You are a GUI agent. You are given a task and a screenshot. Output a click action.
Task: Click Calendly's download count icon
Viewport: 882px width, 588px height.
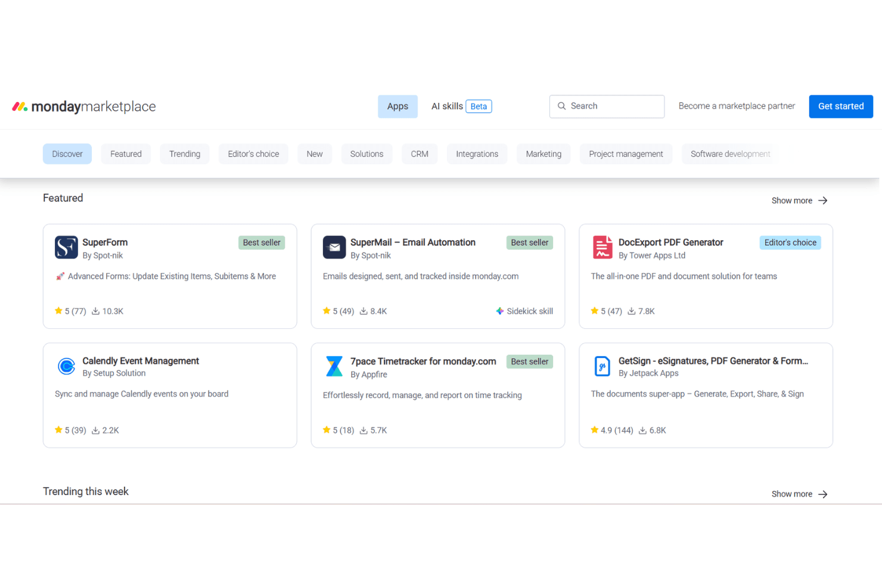95,430
